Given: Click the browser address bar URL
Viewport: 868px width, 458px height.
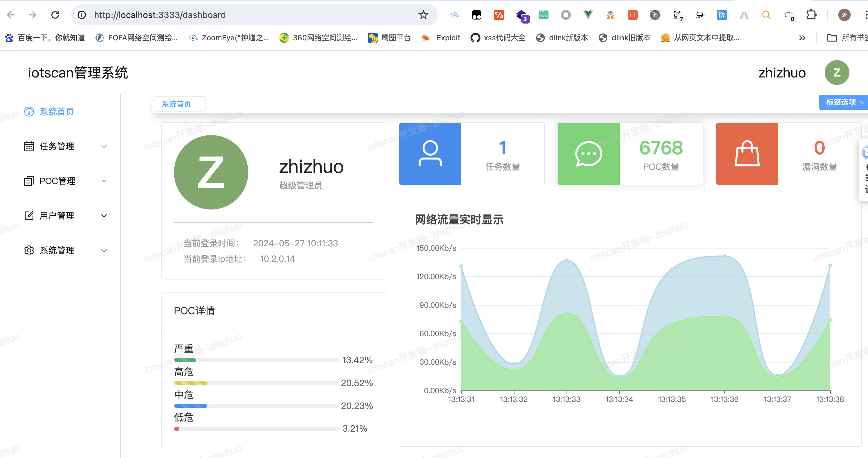Looking at the screenshot, I should (x=160, y=15).
